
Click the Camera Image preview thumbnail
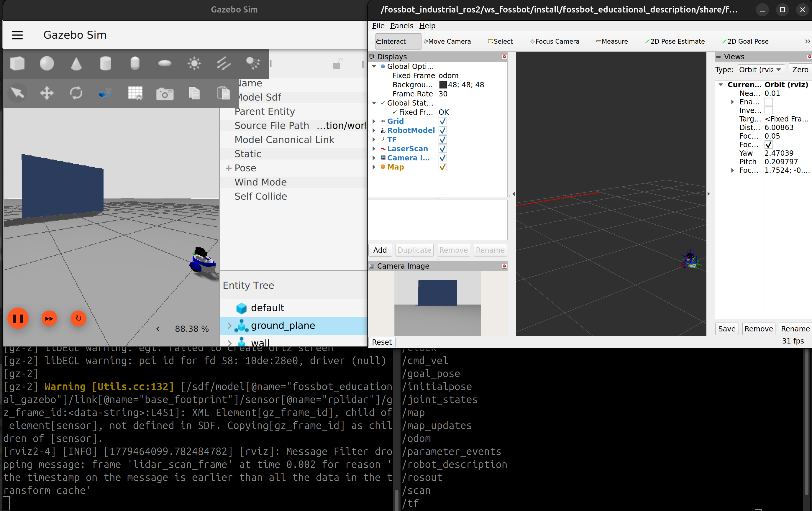[x=437, y=303]
